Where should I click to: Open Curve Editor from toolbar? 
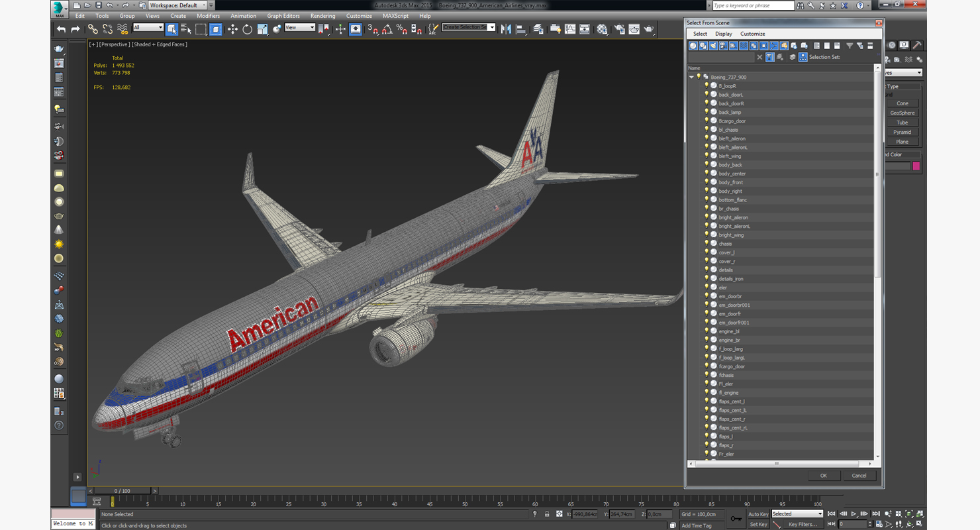(570, 29)
